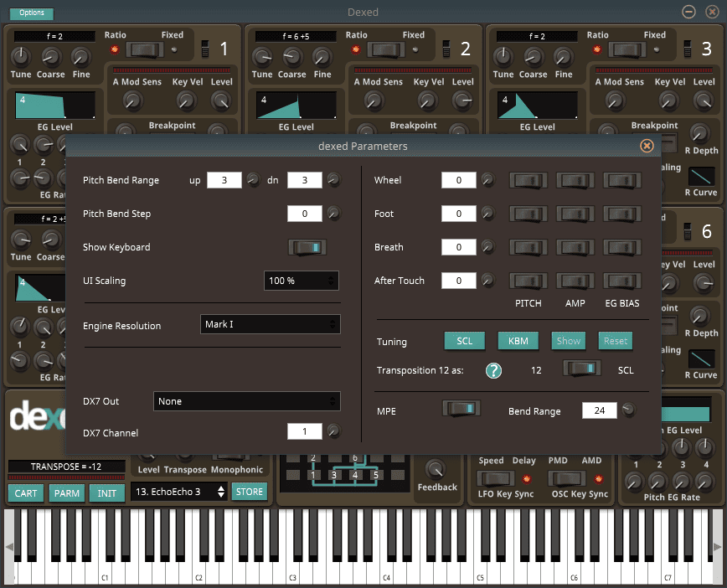Load a tuning with the SCL button
Viewport: 727px width, 588px height.
(x=465, y=341)
